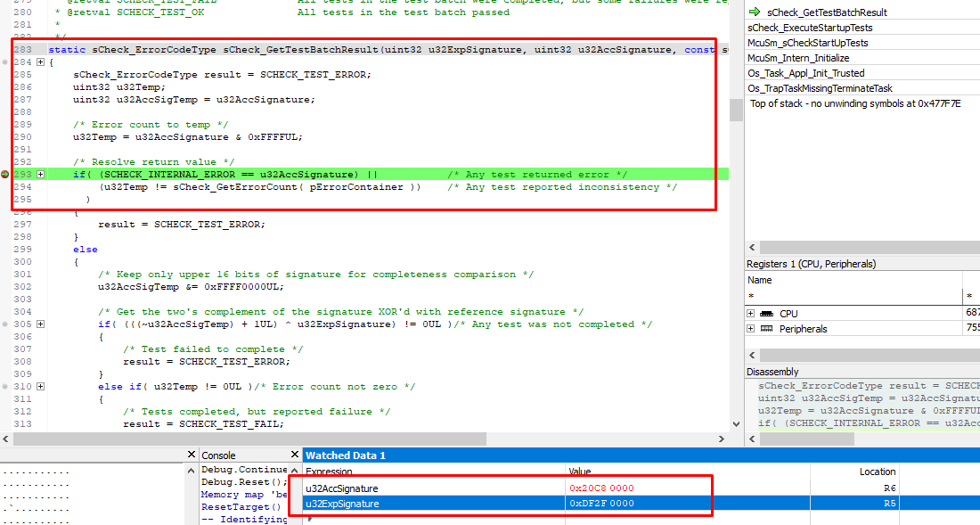This screenshot has height=525, width=980.
Task: Click the Peripherals icon in registers
Action: click(x=767, y=329)
